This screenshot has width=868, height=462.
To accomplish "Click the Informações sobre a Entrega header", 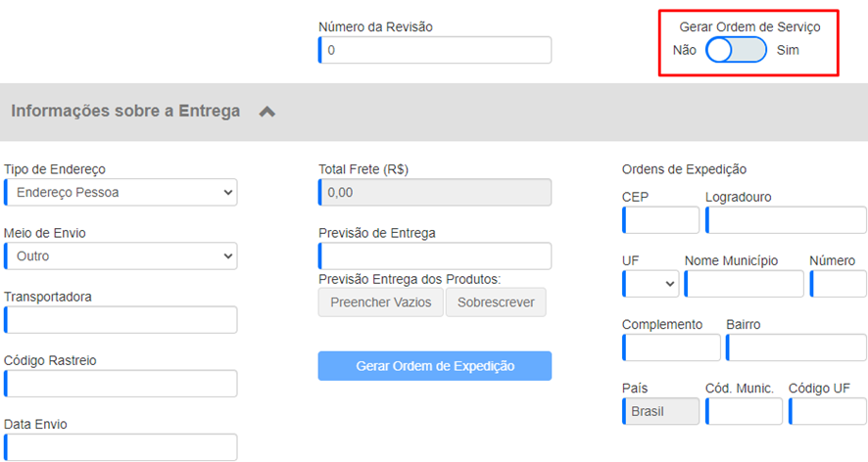I will pyautogui.click(x=125, y=112).
